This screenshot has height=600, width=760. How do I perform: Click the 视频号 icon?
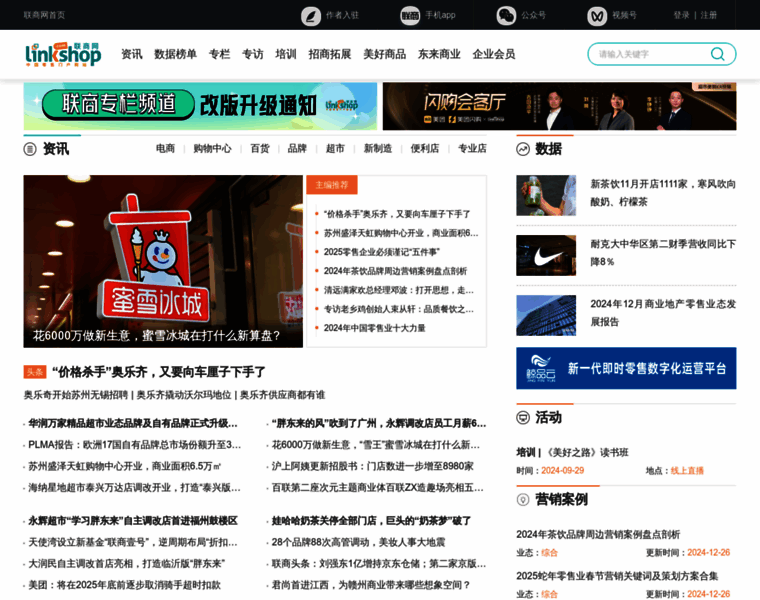pos(597,16)
